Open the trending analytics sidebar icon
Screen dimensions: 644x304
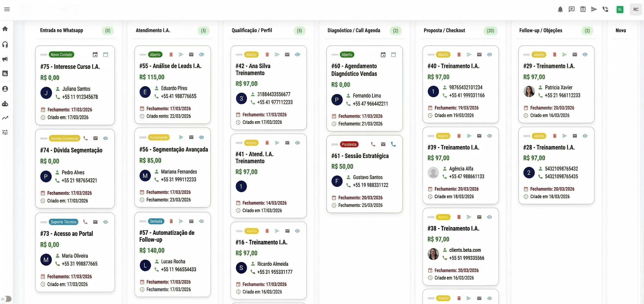click(x=5, y=118)
